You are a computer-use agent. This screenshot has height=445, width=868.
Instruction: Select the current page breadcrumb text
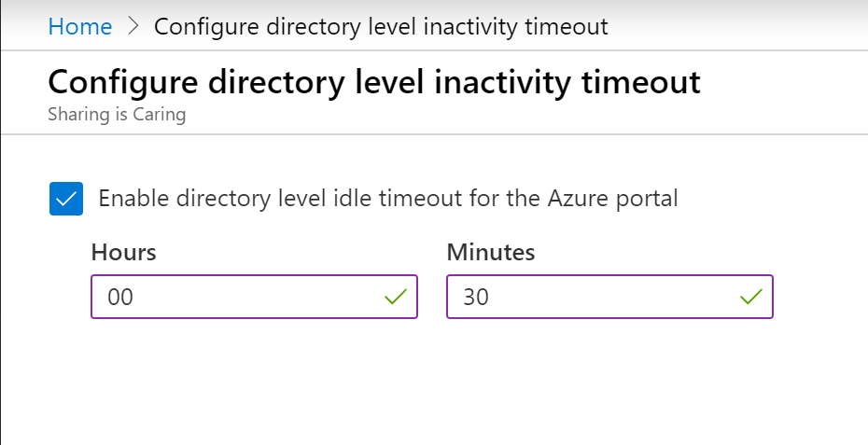(x=381, y=26)
